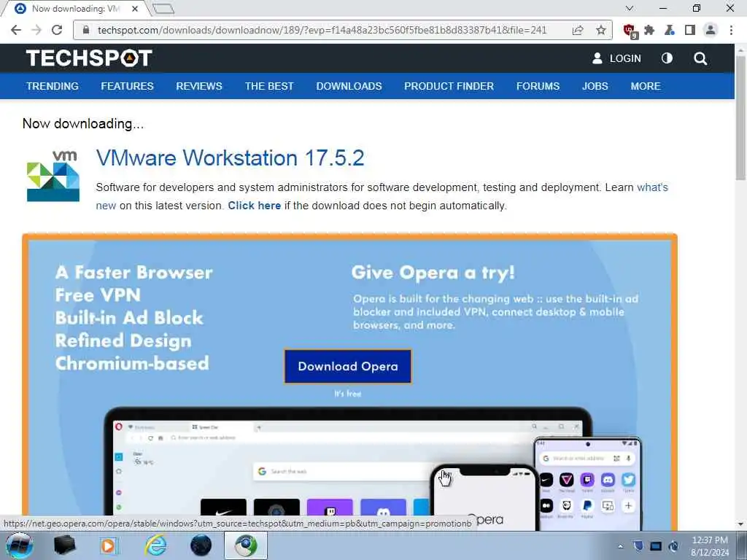Go back to the previous page
Image resolution: width=747 pixels, height=560 pixels.
pyautogui.click(x=16, y=30)
